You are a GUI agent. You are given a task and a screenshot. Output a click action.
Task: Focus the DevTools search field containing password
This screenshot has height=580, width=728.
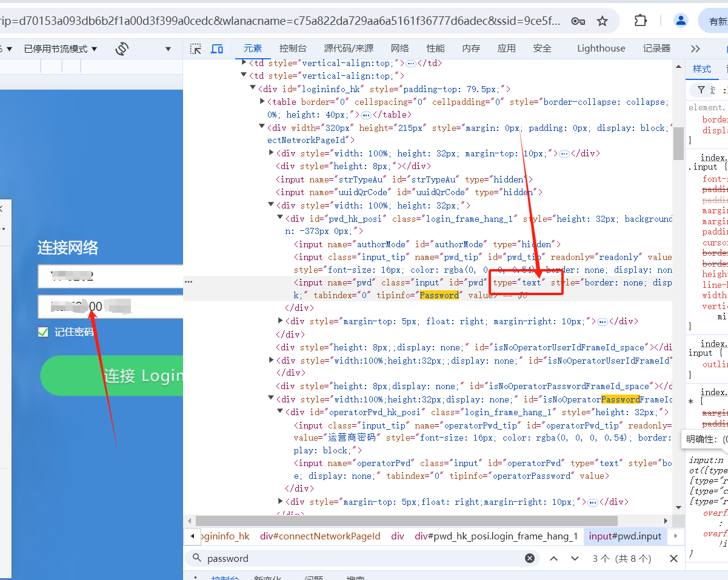pyautogui.click(x=362, y=558)
